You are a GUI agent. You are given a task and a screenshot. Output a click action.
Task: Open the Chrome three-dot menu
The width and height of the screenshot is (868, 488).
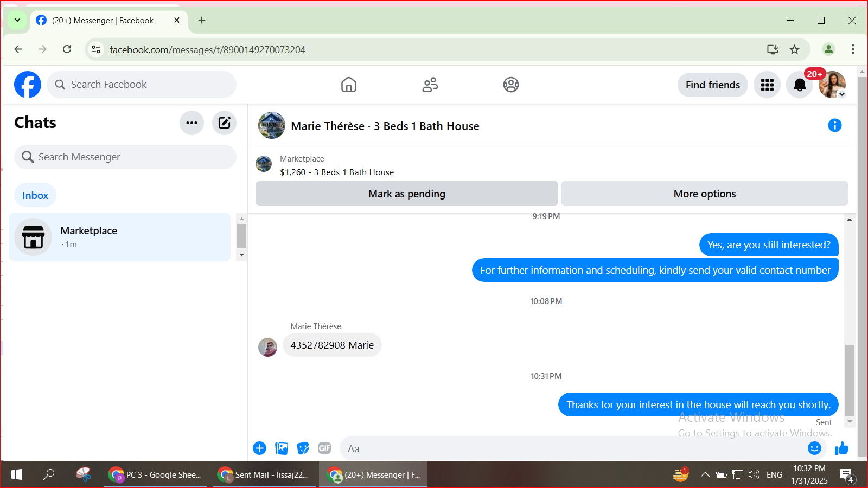pyautogui.click(x=853, y=49)
